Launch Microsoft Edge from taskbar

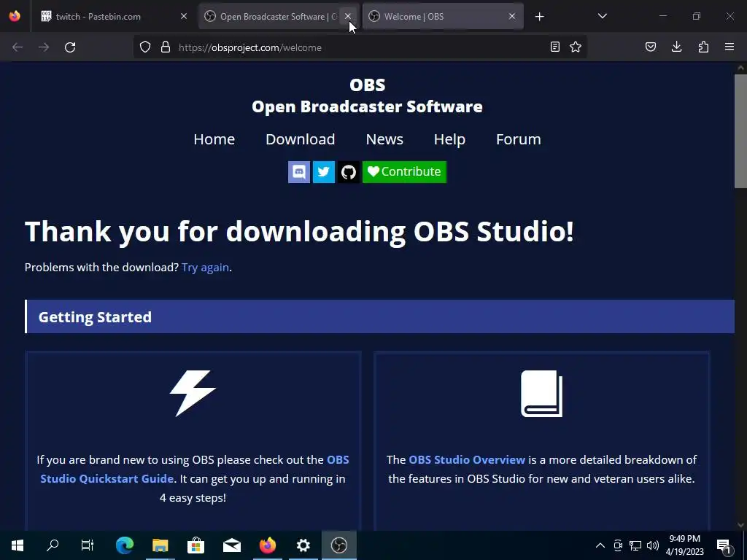[125, 545]
